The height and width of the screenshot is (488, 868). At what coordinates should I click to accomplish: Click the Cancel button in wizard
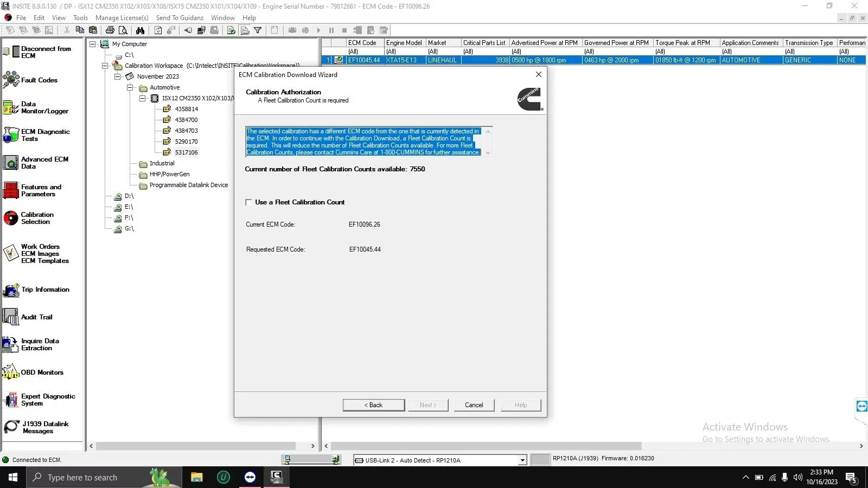pyautogui.click(x=474, y=405)
